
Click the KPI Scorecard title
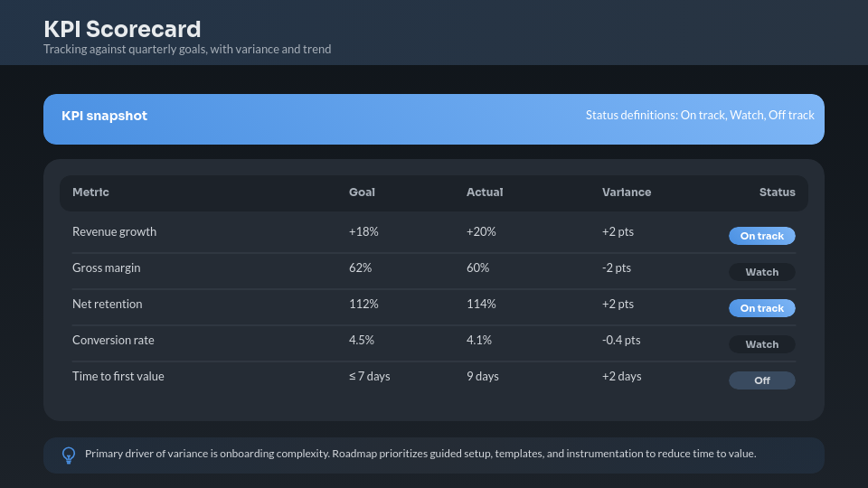tap(122, 30)
